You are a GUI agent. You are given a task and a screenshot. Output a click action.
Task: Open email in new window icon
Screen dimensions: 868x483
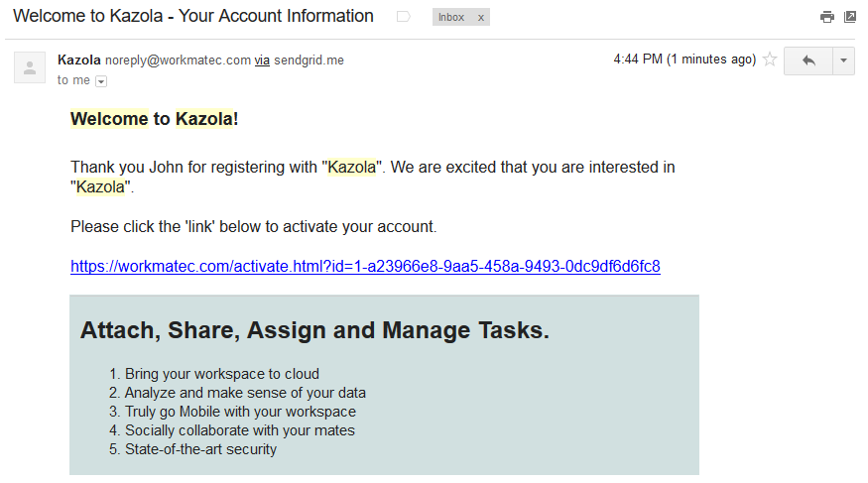pyautogui.click(x=850, y=17)
